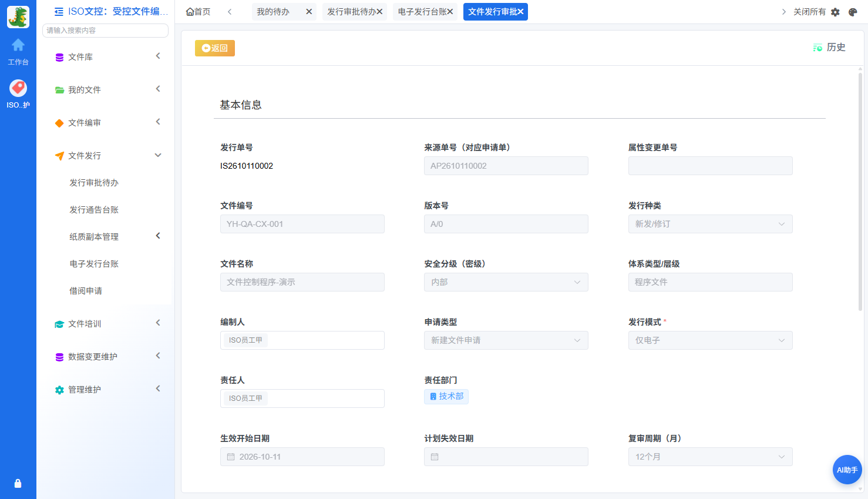Image resolution: width=868 pixels, height=499 pixels.
Task: Close the 我的待办 tab
Action: click(309, 12)
